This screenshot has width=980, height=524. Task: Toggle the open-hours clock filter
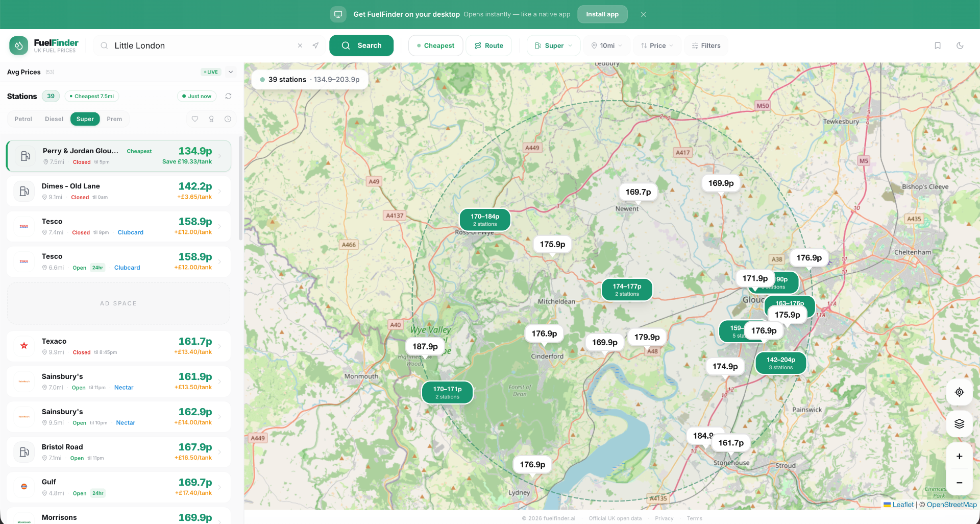coord(228,119)
